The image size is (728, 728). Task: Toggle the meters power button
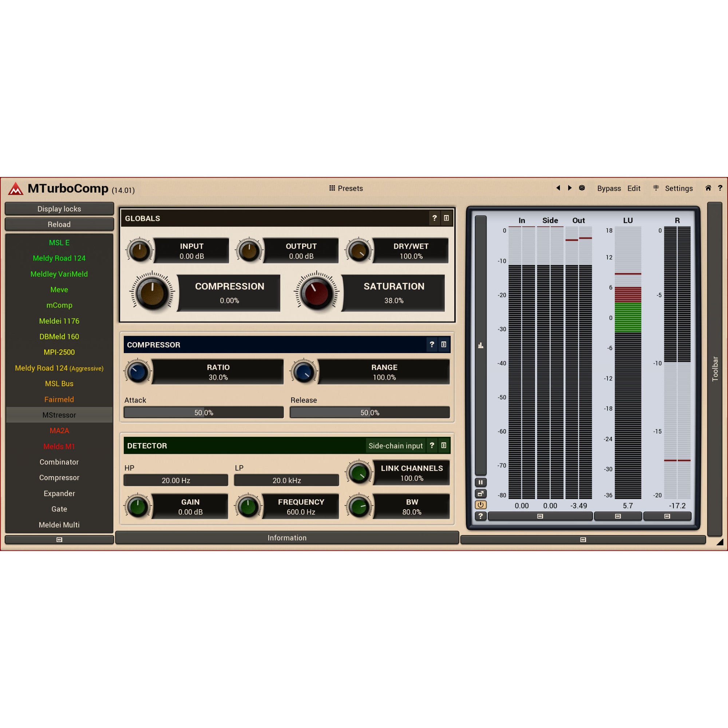[x=480, y=505]
